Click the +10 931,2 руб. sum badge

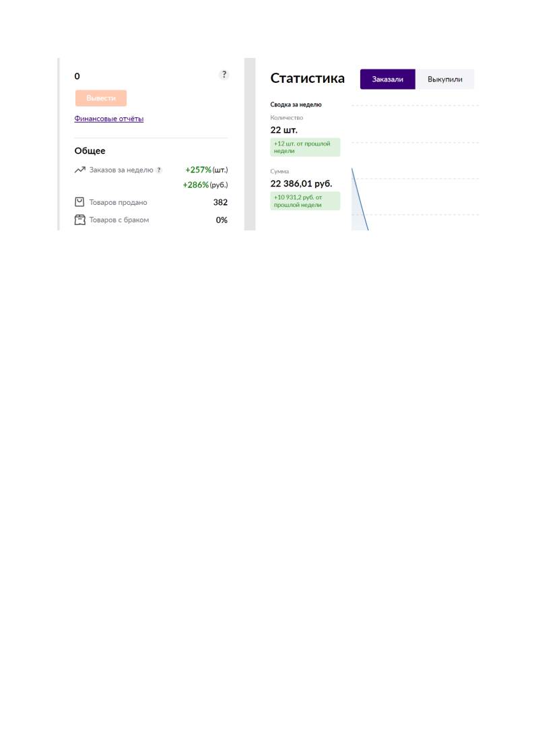coord(305,201)
